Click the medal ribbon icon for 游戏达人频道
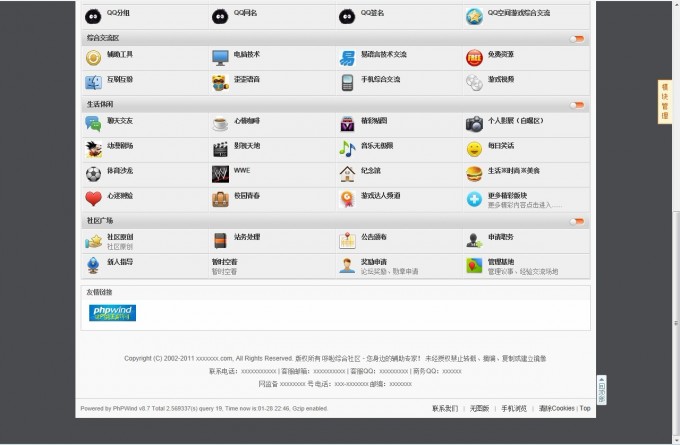 [x=347, y=199]
